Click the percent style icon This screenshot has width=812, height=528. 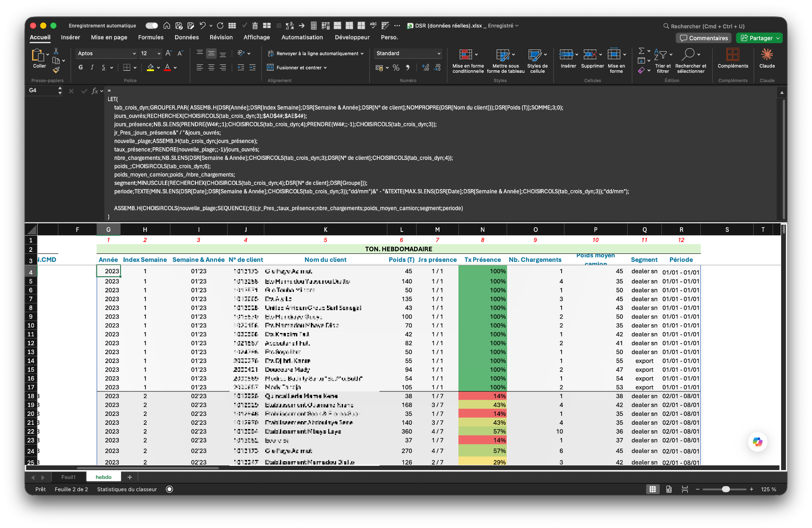point(396,67)
